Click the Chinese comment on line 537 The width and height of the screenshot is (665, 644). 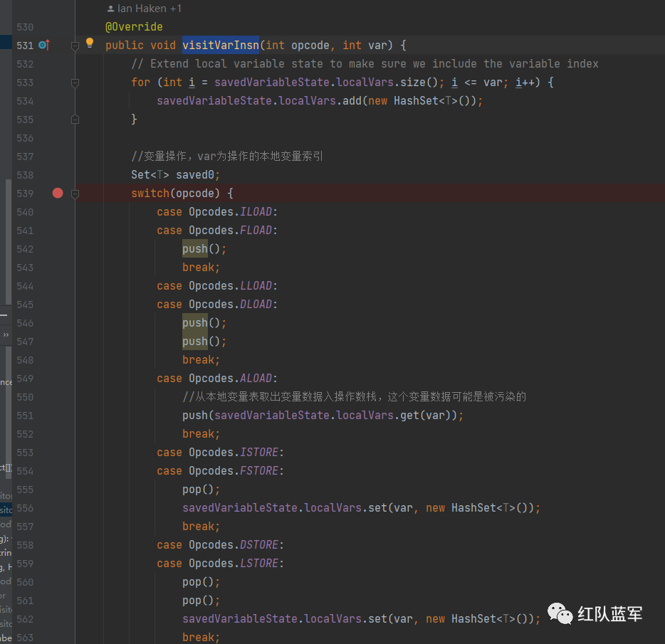point(227,157)
